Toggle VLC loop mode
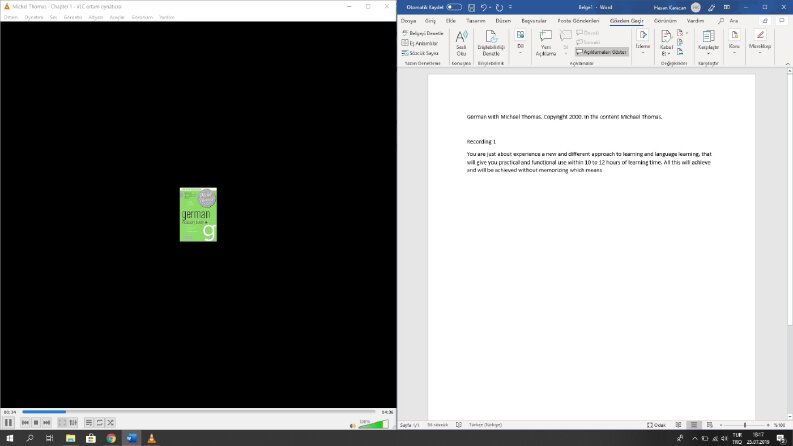This screenshot has width=793, height=446. coord(100,422)
